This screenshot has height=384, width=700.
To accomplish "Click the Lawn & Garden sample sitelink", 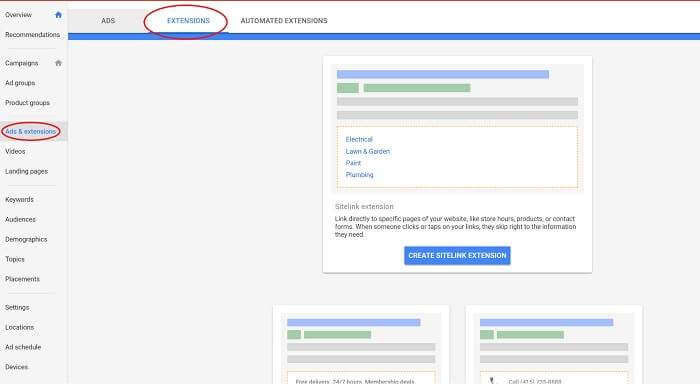I will tap(368, 151).
